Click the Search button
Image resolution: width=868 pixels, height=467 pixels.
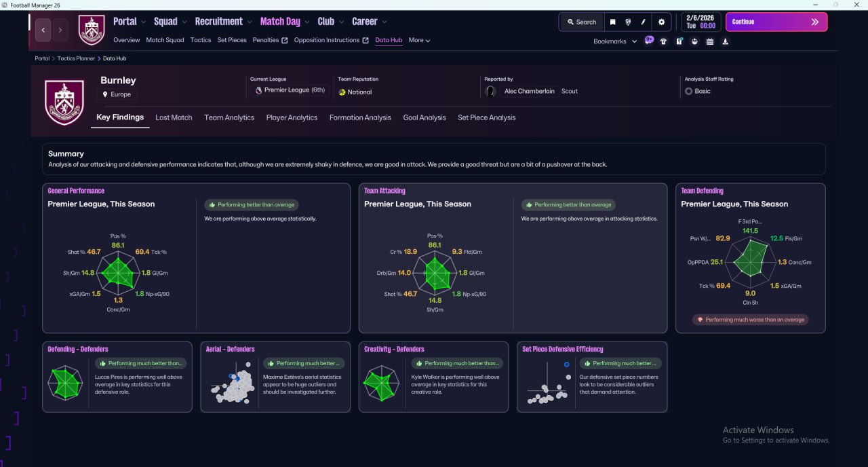coord(581,22)
